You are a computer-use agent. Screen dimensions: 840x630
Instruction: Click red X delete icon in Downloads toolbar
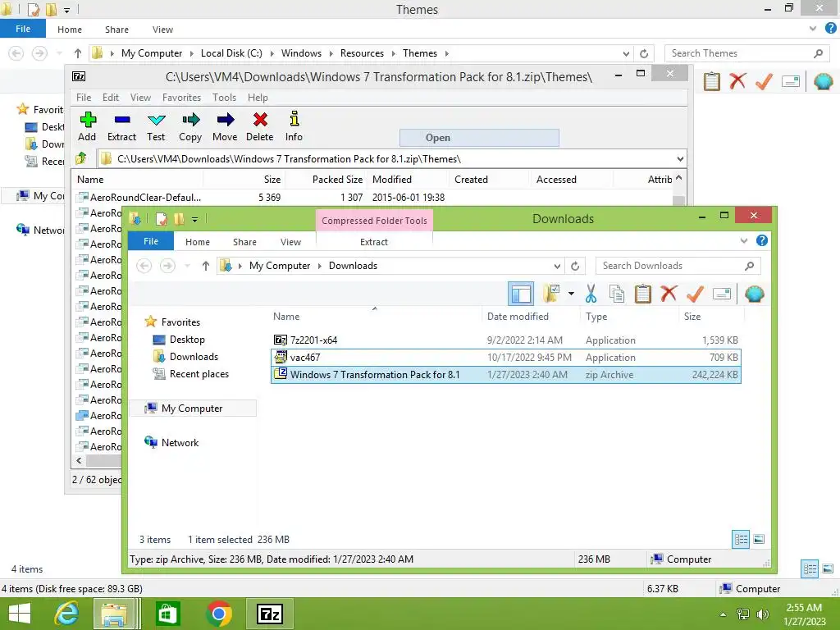coord(669,294)
